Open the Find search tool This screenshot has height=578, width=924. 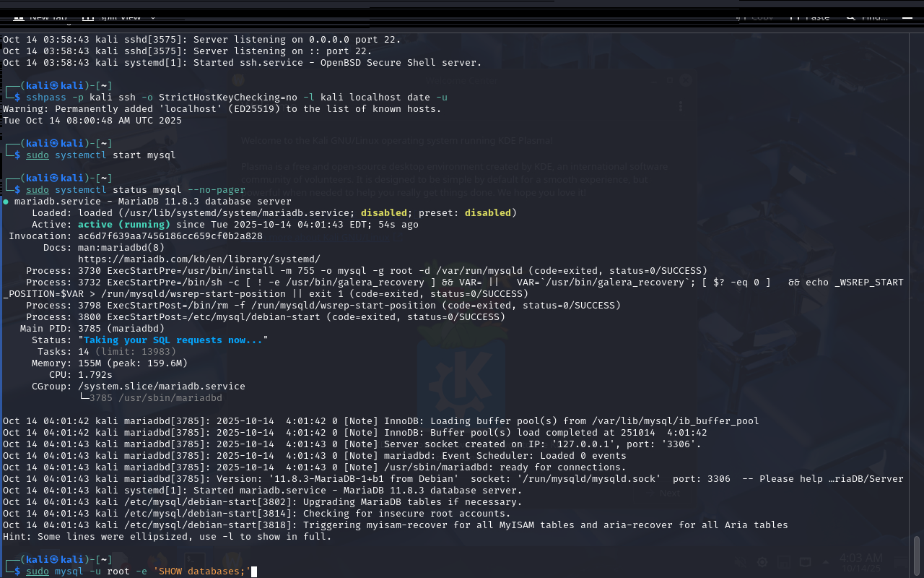pyautogui.click(x=868, y=17)
